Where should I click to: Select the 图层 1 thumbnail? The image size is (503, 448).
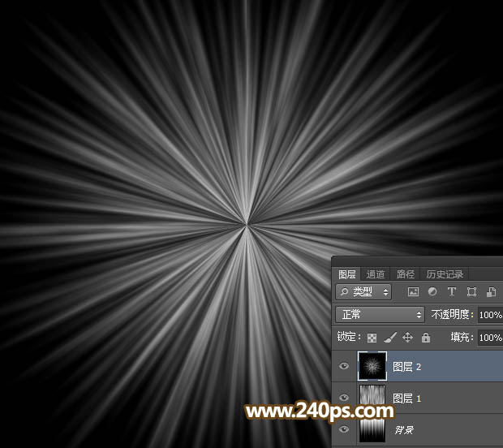point(372,398)
